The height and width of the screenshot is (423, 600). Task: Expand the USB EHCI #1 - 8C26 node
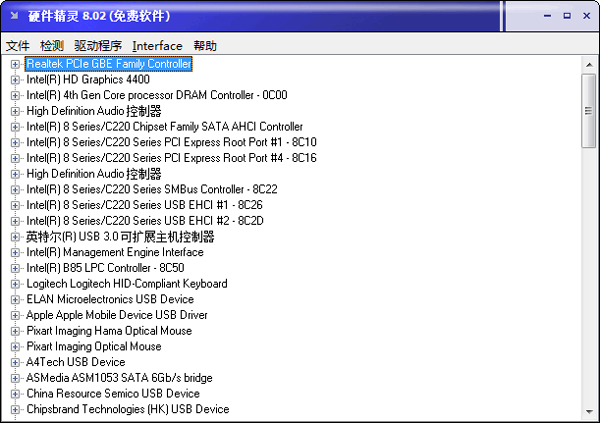[x=15, y=206]
